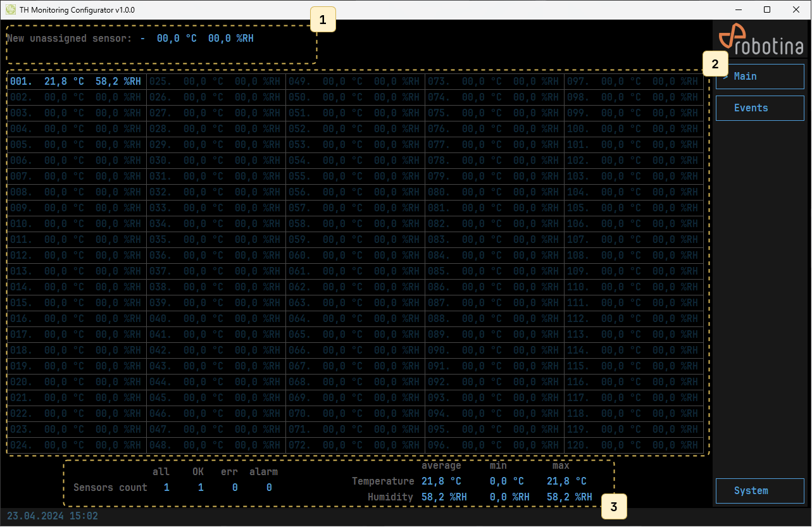The height and width of the screenshot is (527, 812).
Task: Click the Sensors count label
Action: coord(110,488)
